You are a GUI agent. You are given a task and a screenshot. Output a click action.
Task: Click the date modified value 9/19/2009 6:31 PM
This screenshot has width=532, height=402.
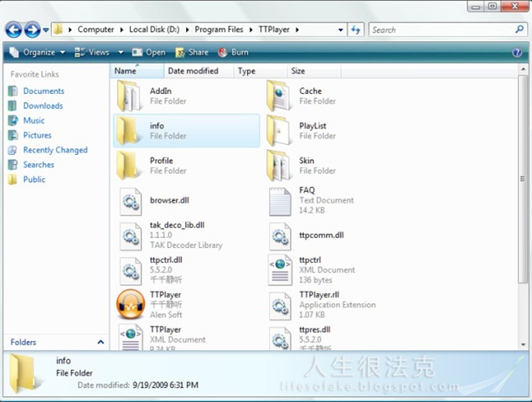pyautogui.click(x=166, y=385)
